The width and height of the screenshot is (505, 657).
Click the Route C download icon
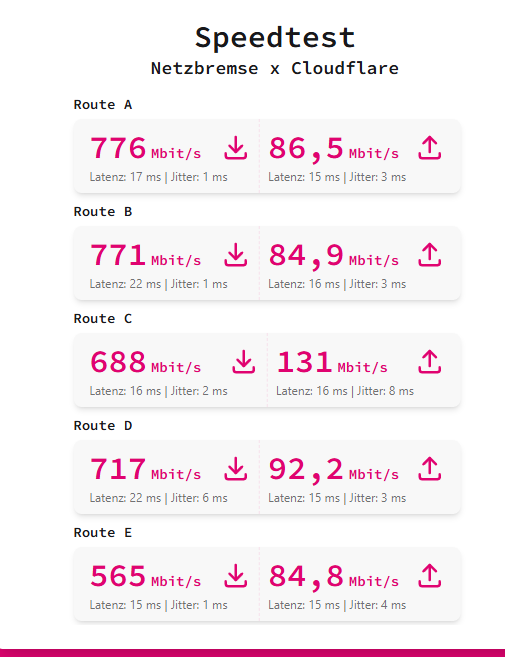point(243,362)
